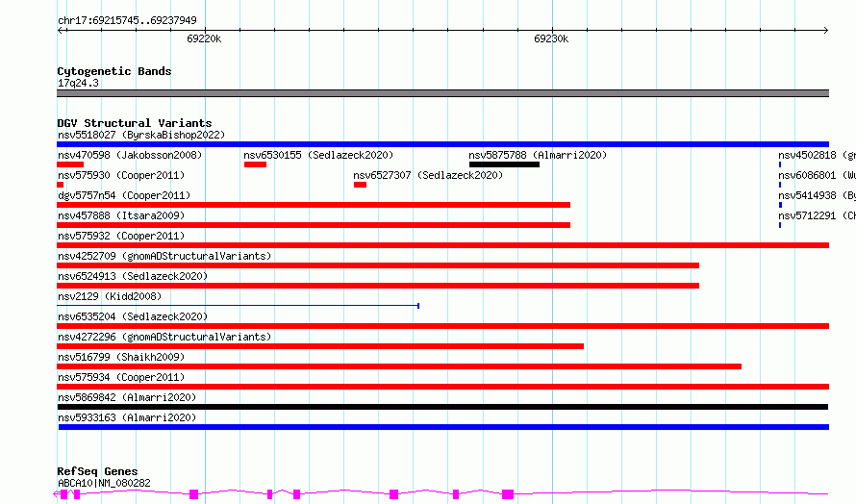Click the right arrowhead of the ruler
The height and width of the screenshot is (504, 856).
[825, 31]
